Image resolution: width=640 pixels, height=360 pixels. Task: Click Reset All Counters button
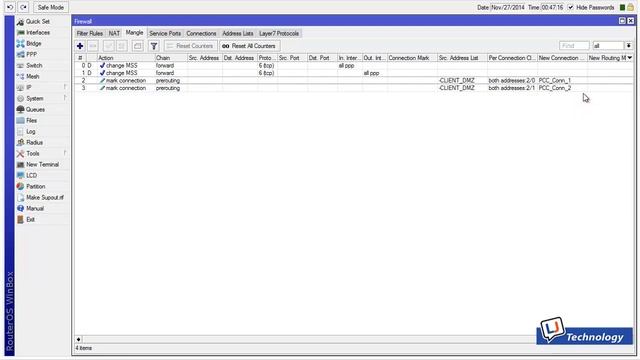click(x=250, y=46)
